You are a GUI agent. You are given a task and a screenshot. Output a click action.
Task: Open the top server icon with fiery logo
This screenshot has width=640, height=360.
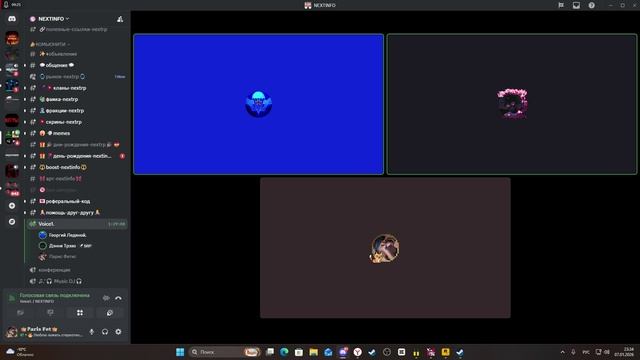[12, 38]
